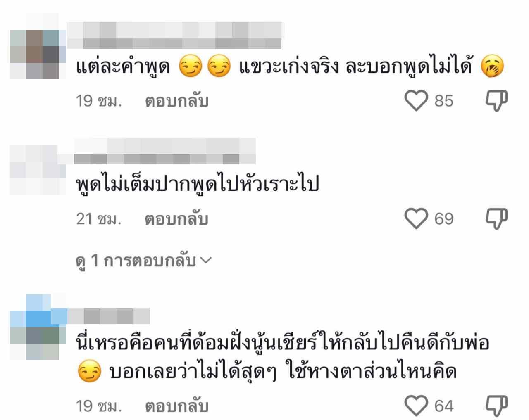Open third commenter's blurred username
This screenshot has width=529, height=420.
108,316
